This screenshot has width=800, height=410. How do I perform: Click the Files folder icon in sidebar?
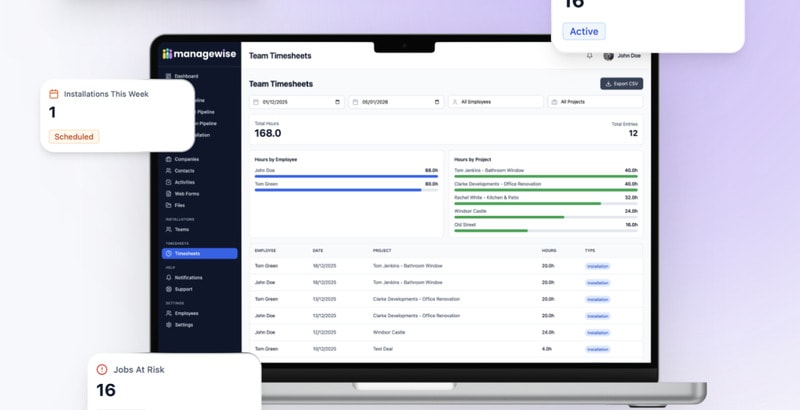(168, 205)
